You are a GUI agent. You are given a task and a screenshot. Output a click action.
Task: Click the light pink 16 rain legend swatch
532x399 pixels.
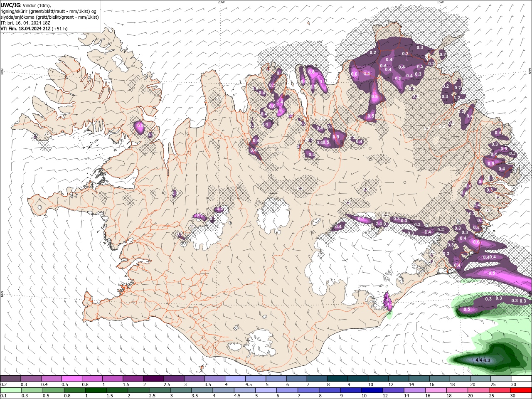point(436,390)
